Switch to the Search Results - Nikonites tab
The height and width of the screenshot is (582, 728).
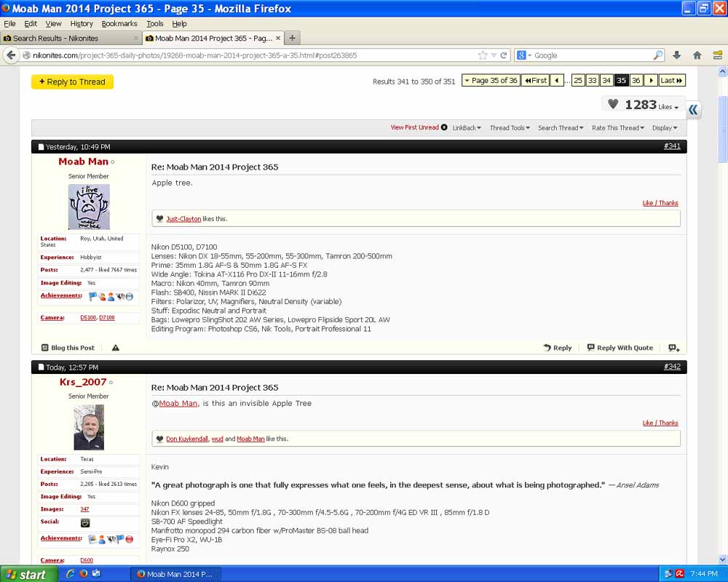point(69,38)
